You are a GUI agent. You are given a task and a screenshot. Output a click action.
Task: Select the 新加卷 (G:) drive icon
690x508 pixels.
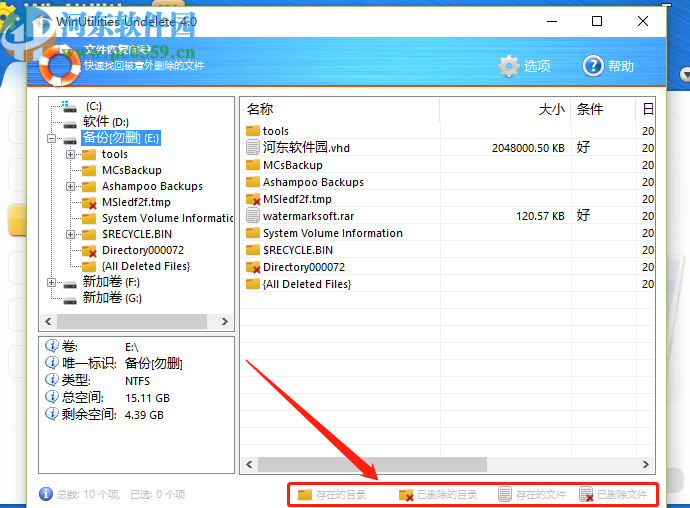click(70, 299)
